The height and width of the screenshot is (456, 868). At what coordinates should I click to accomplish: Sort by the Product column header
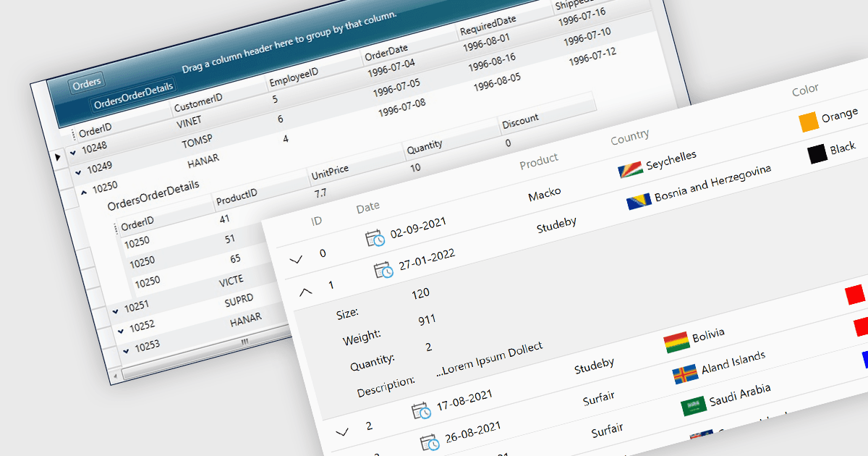pos(539,162)
